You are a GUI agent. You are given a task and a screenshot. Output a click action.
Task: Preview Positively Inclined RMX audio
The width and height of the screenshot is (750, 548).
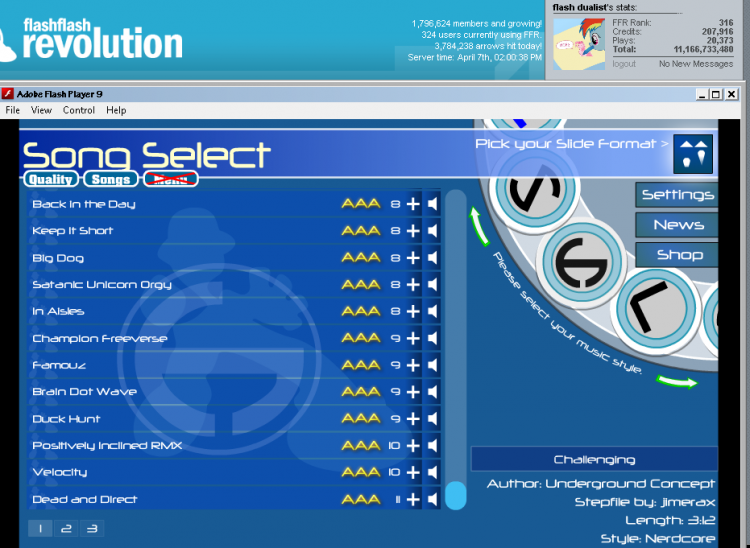coord(432,445)
